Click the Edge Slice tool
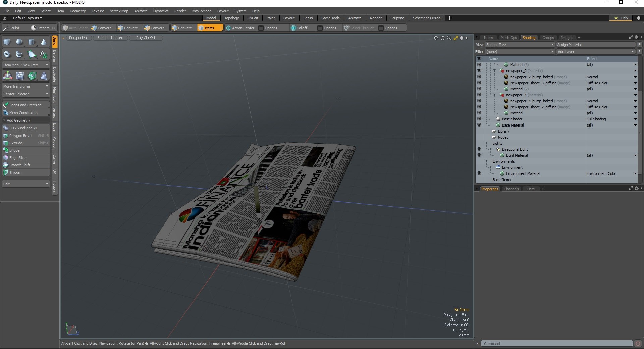This screenshot has height=349, width=644. [x=26, y=158]
